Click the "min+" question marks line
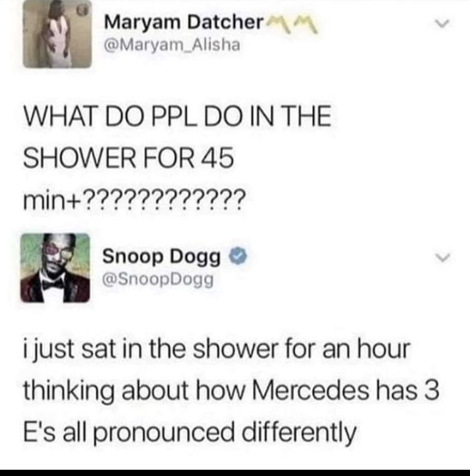470x476 pixels. (133, 199)
